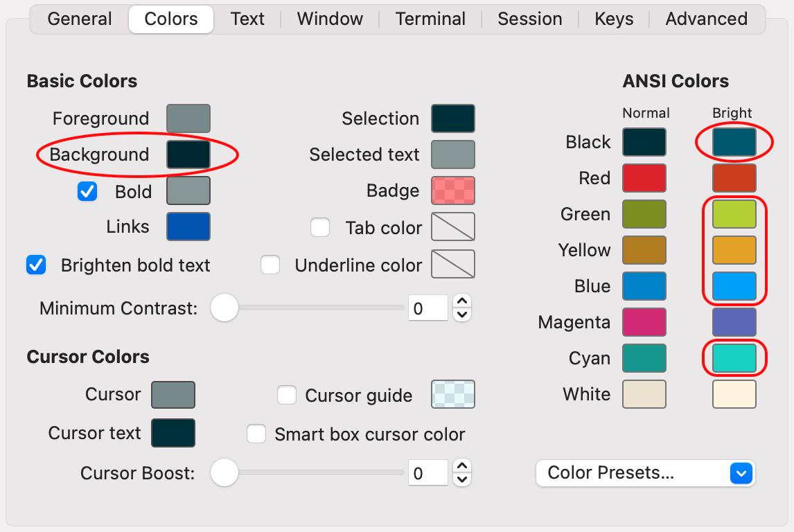The width and height of the screenshot is (794, 532).
Task: Open the Background color well
Action: pos(188,154)
